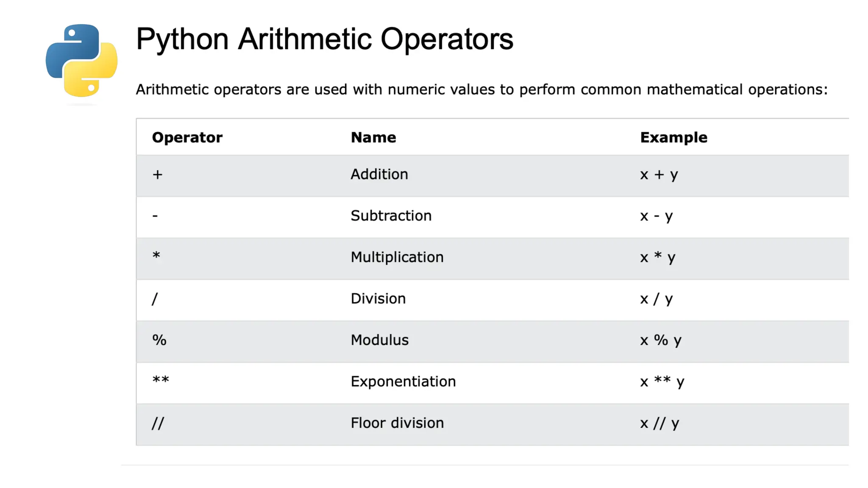Select the Addition name cell
The image size is (868, 488).
pos(379,174)
